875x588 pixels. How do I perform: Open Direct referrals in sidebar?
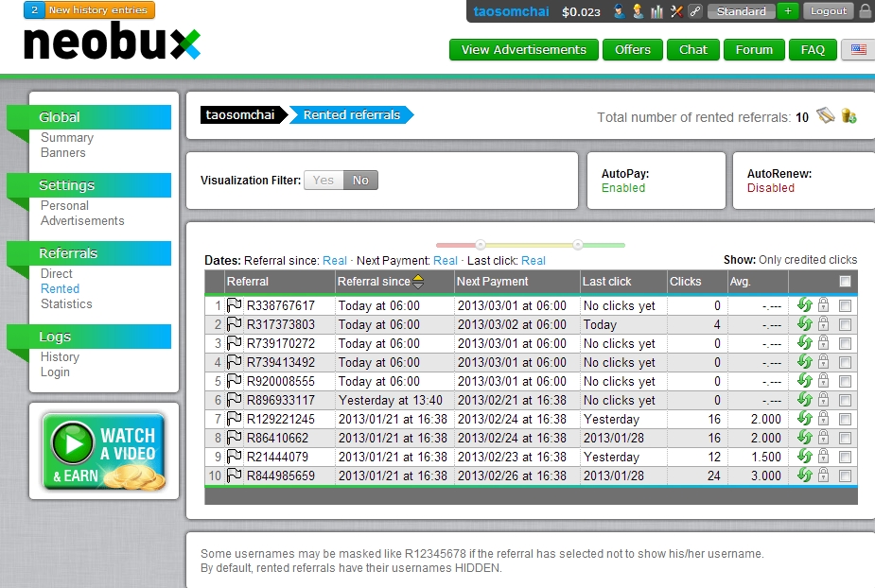pyautogui.click(x=57, y=273)
